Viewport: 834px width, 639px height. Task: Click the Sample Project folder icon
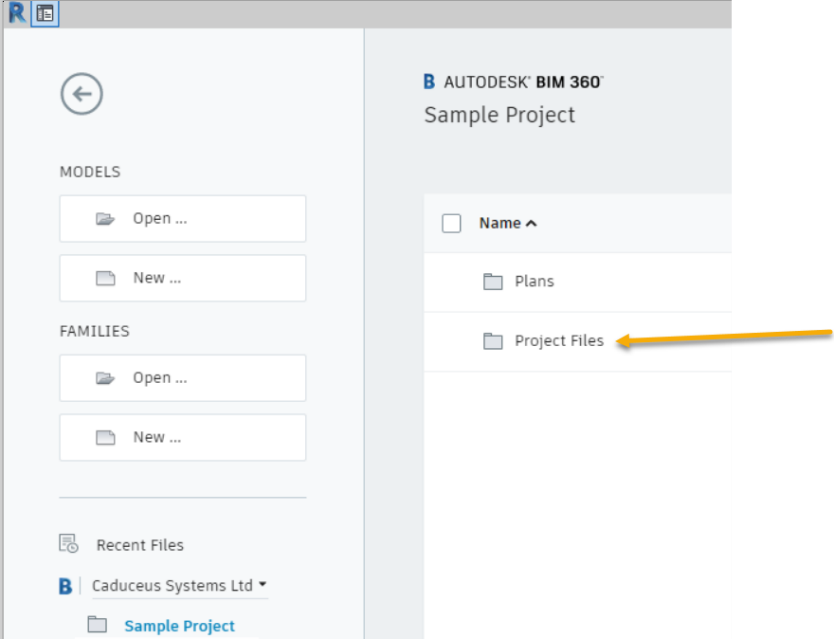97,624
